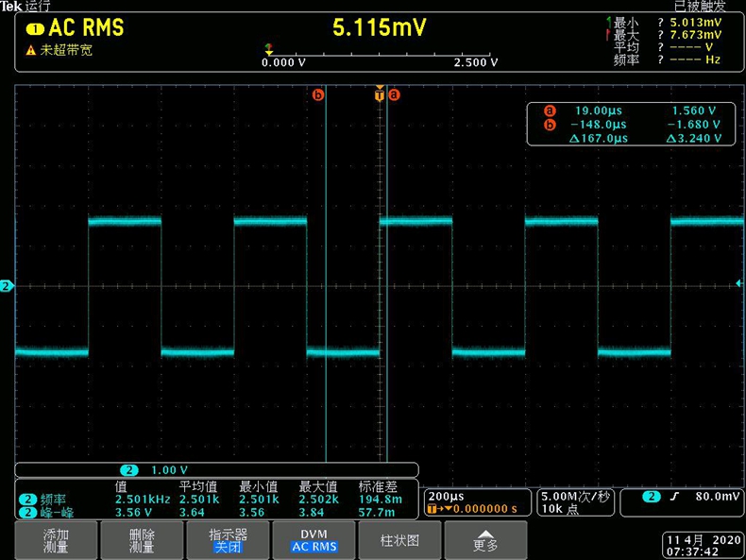Viewport: 746px width, 560px height.
Task: Click the channel 2 badge next to 频率 measurement
Action: (x=27, y=499)
